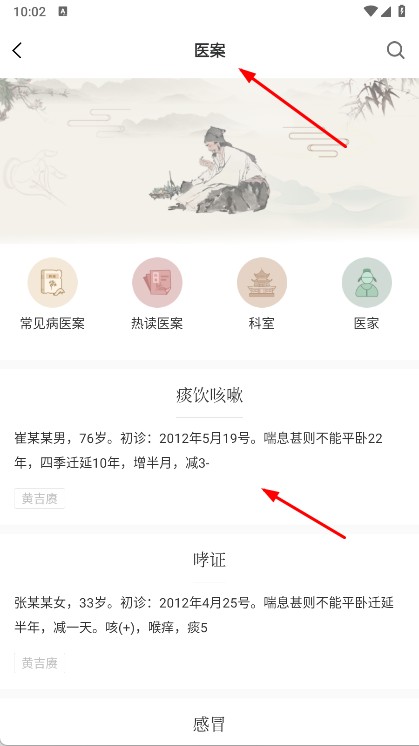Open the 张某某女 33岁 case summary
Viewport: 419px width, 746px height.
tap(204, 615)
